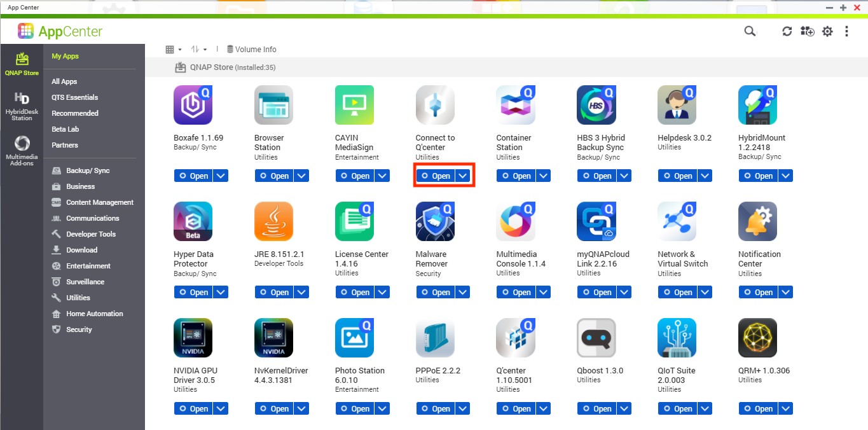868x430 pixels.
Task: Click the HBS 3 Hybrid Backup Sync icon
Action: [x=596, y=105]
